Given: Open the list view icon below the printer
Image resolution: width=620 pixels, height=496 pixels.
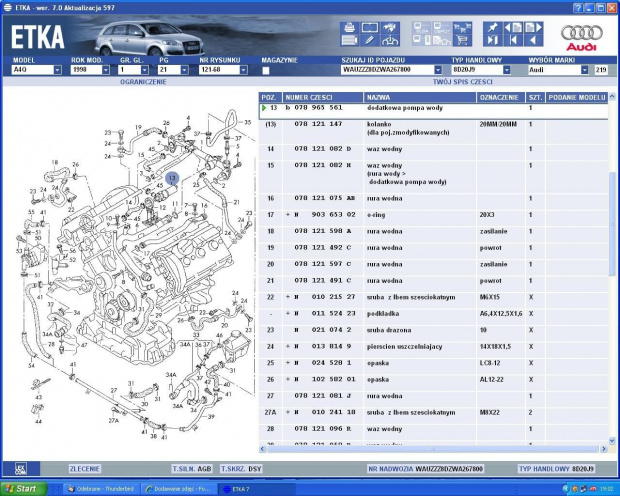Looking at the screenshot, I should coord(349,40).
